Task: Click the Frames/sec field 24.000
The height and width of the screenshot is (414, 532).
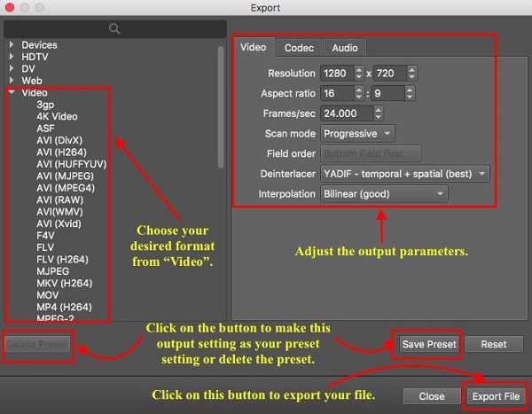Action: [347, 113]
